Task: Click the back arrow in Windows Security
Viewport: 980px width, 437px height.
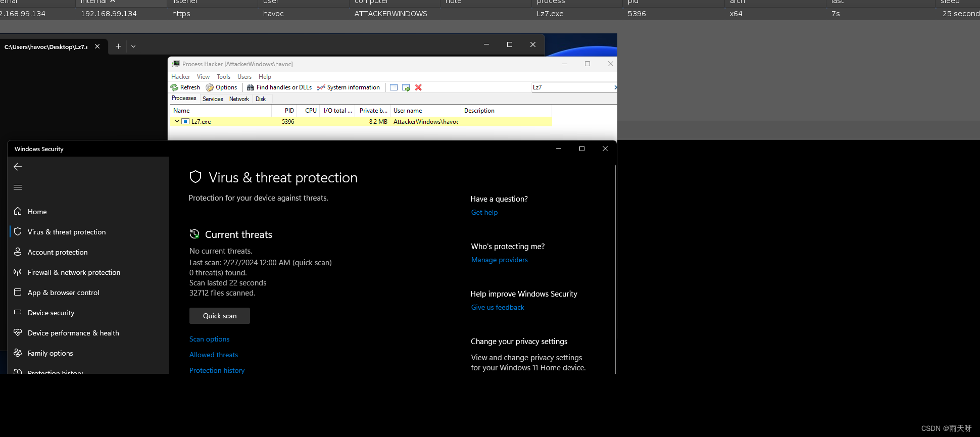Action: pyautogui.click(x=18, y=167)
